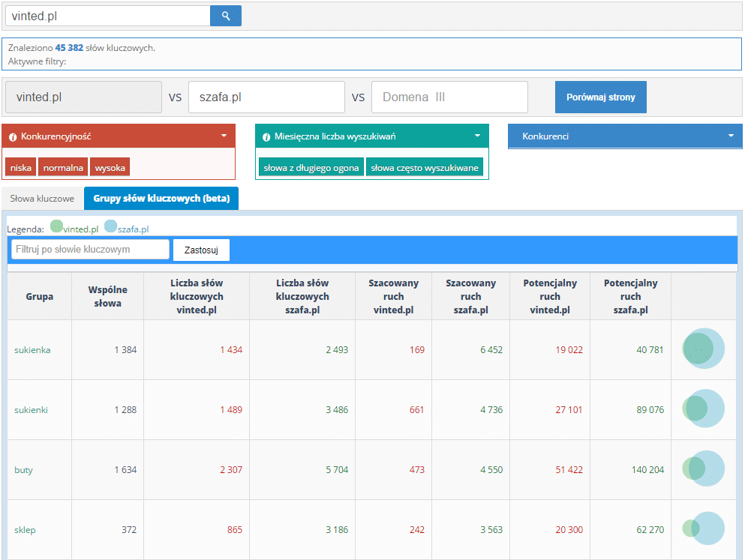Sort by Wspólne słowa column header

point(108,296)
